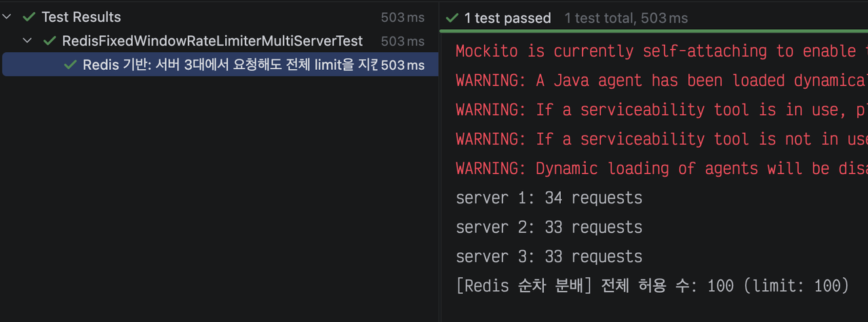
Task: Collapse the Test Results tree node
Action: point(7,17)
